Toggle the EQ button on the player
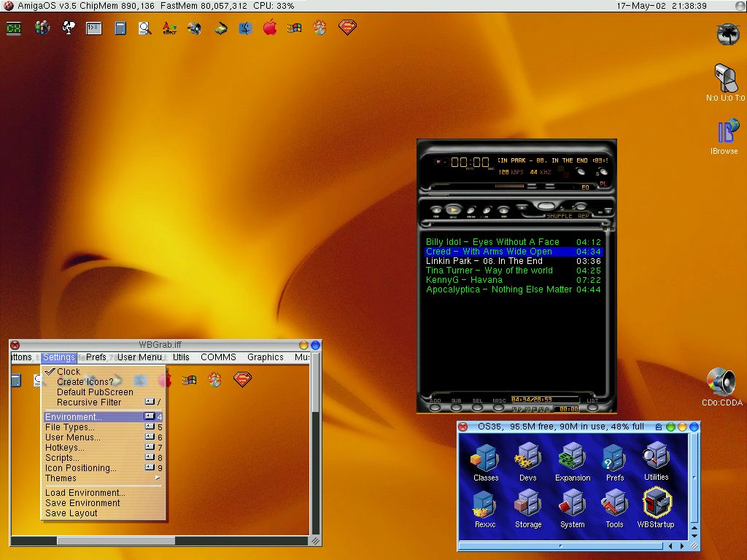 pos(585,187)
